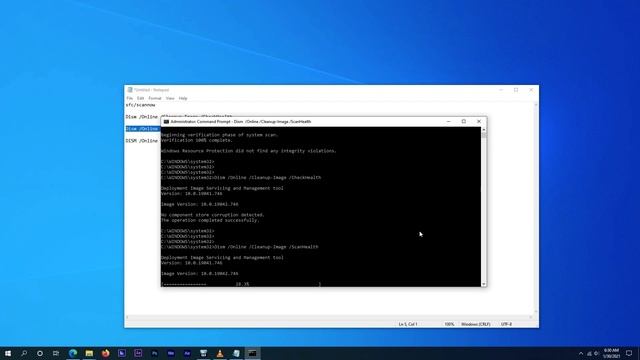Close the Command Prompt window
Image resolution: width=640 pixels, height=360 pixels.
(479, 122)
